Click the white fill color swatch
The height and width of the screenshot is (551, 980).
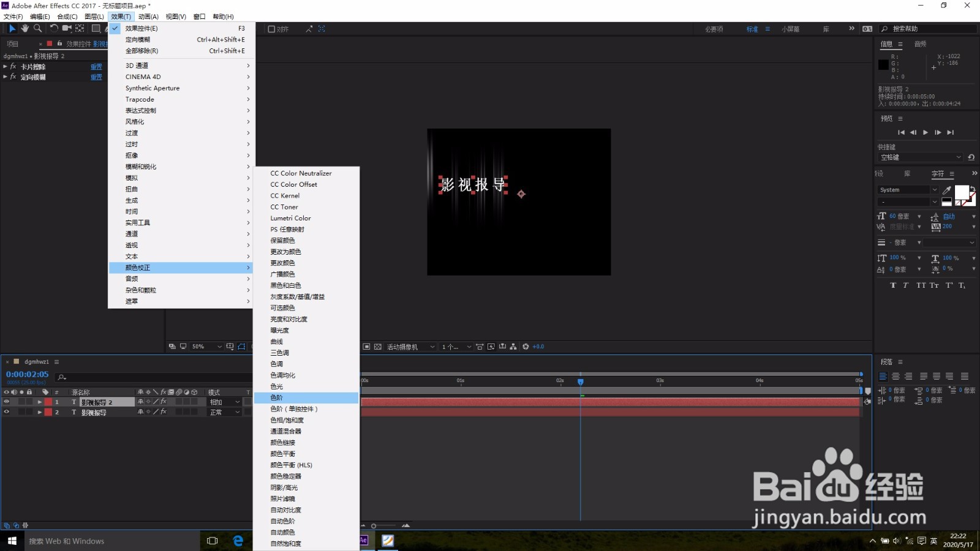(x=961, y=192)
